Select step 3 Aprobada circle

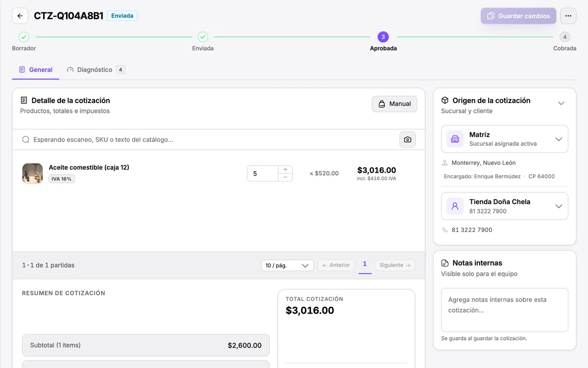[383, 37]
